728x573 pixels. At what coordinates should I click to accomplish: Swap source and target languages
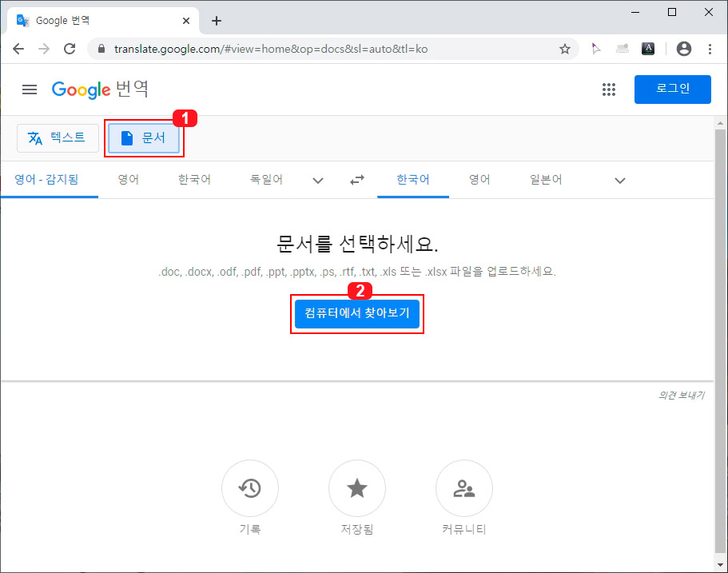[x=357, y=180]
